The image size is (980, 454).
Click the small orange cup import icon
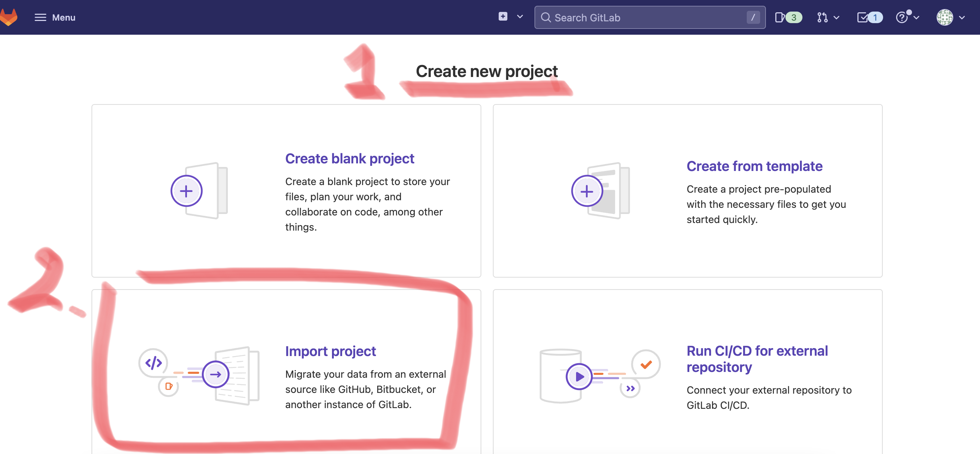(x=169, y=386)
